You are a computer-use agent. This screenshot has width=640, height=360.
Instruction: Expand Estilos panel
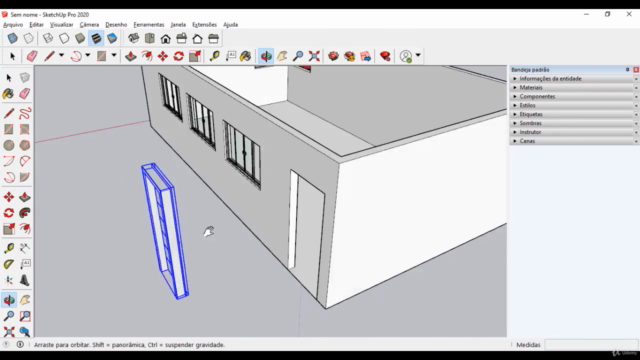[573, 105]
